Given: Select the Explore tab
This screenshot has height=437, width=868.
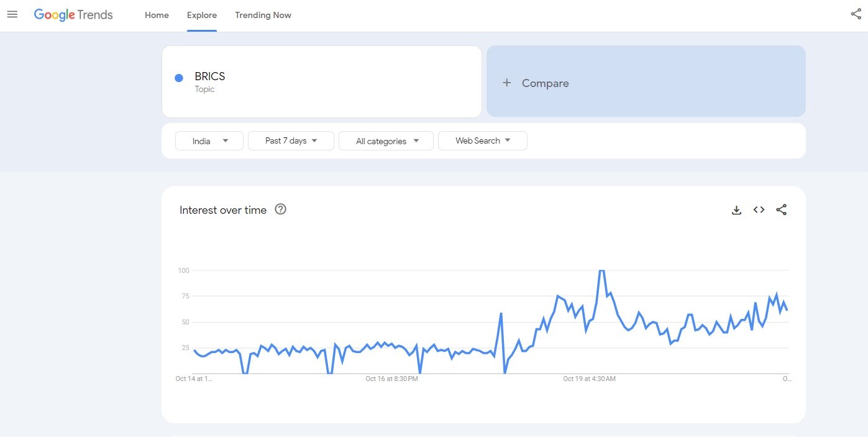Looking at the screenshot, I should (x=202, y=15).
